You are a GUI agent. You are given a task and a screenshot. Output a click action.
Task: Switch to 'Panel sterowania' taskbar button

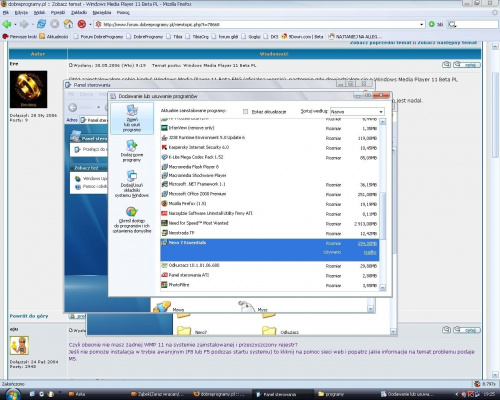coord(283,394)
